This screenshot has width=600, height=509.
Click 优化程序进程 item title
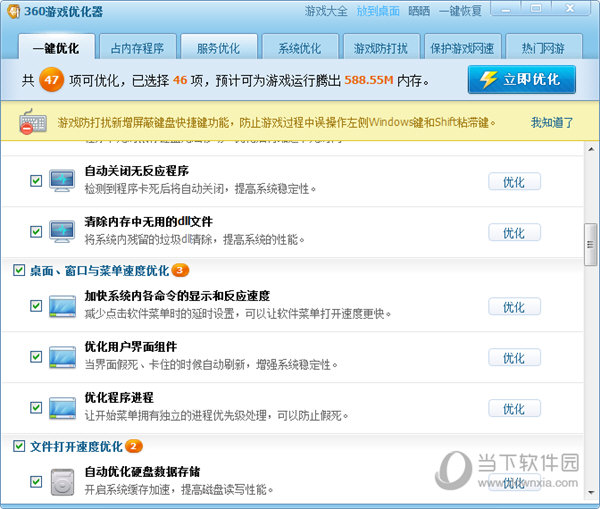tap(119, 398)
